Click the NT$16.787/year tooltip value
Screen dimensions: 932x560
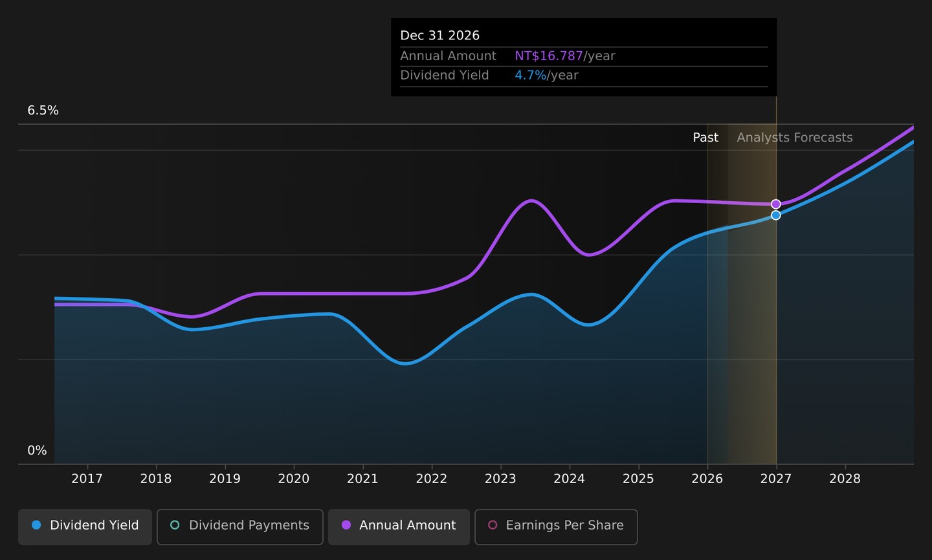(565, 56)
